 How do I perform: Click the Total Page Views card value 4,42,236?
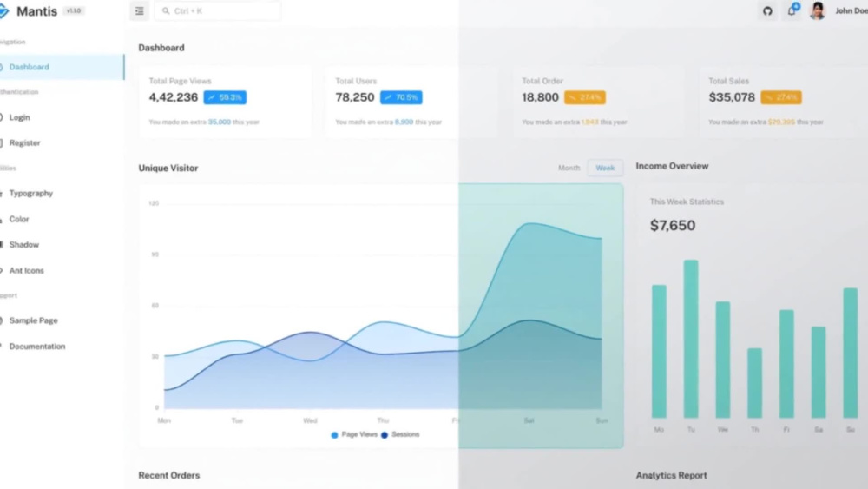[x=174, y=97]
